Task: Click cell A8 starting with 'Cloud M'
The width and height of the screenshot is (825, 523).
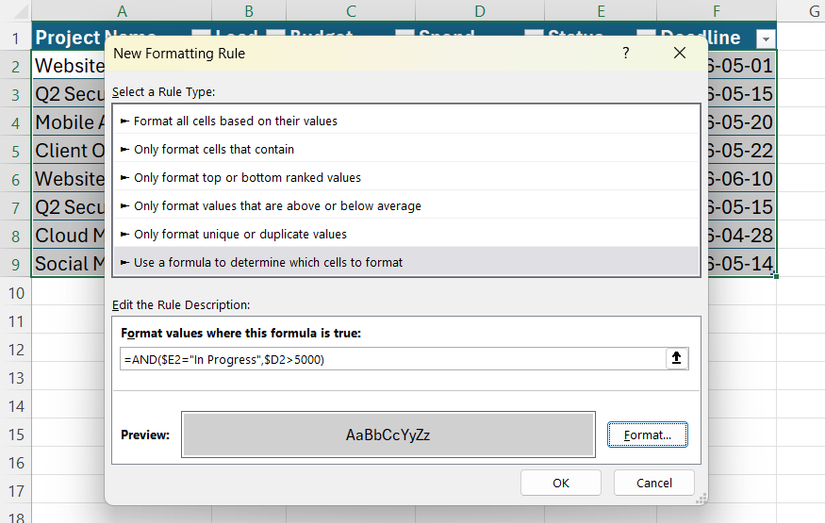Action: [x=69, y=235]
